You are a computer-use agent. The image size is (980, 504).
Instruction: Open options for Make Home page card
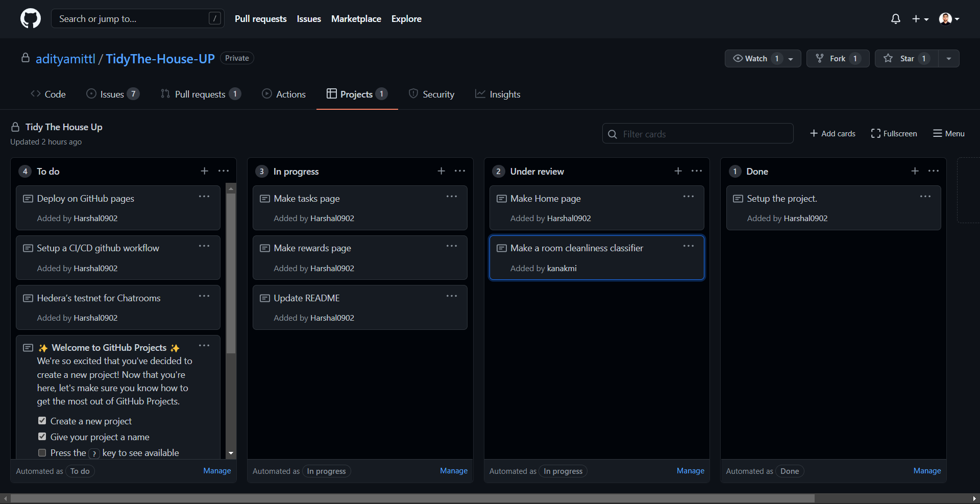point(689,197)
